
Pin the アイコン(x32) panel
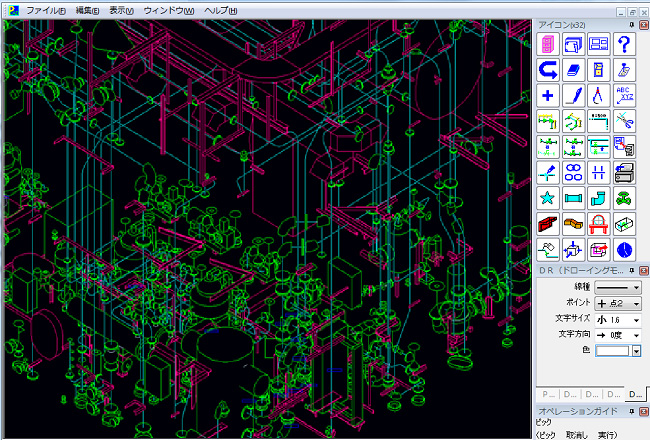tap(631, 25)
